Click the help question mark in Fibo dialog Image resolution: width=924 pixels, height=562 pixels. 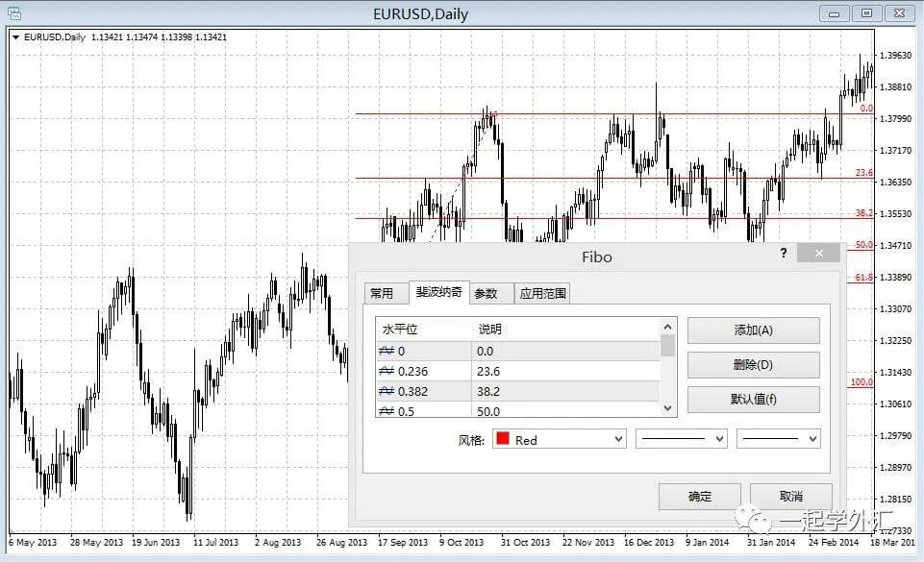[784, 253]
